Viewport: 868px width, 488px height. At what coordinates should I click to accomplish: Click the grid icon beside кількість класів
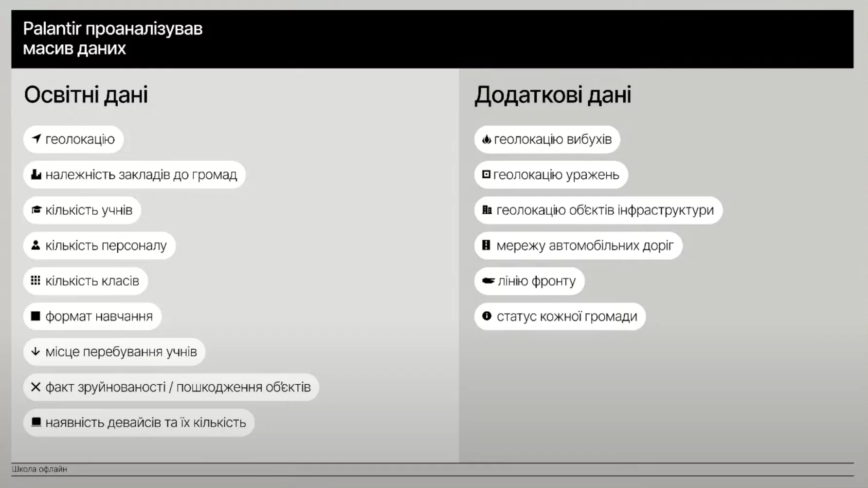tap(36, 281)
